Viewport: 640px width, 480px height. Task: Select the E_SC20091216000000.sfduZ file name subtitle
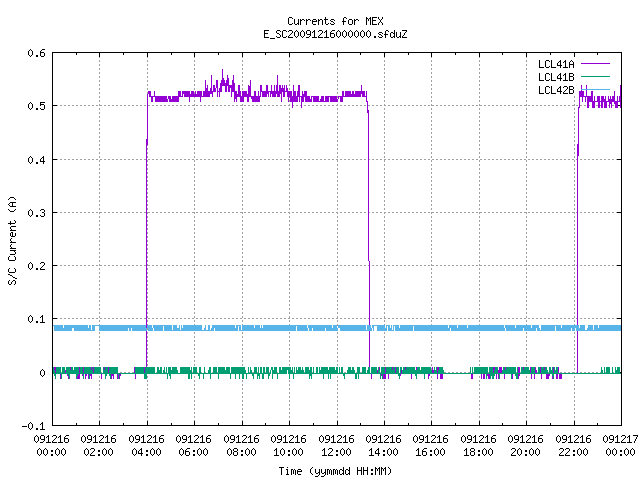click(x=335, y=34)
